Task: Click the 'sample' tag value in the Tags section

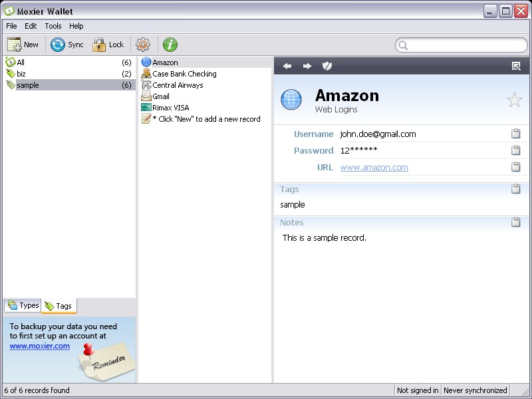Action: click(x=293, y=204)
